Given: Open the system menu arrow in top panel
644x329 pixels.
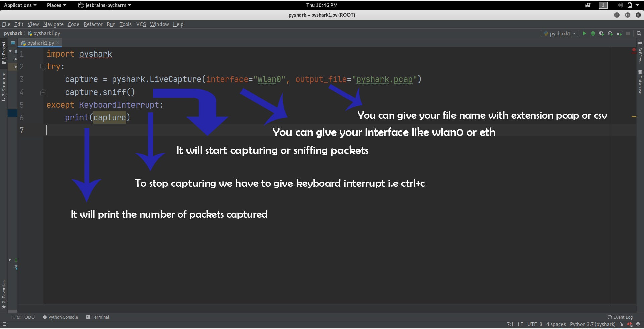Looking at the screenshot, I should [x=637, y=5].
